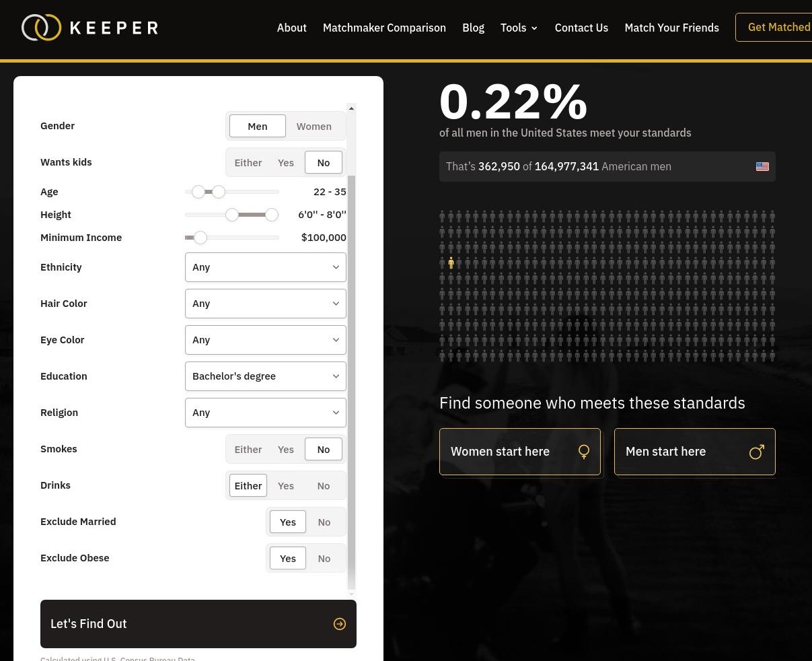Click the 164,977,341 total men text

(566, 166)
